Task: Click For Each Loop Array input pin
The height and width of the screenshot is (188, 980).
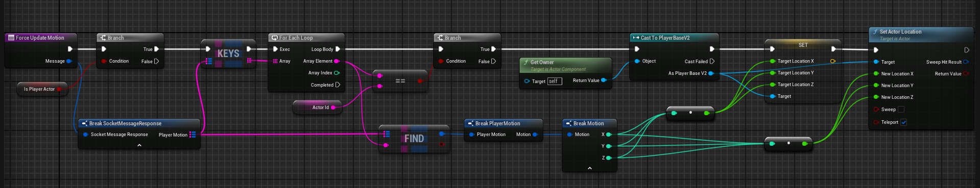Action: coord(275,61)
